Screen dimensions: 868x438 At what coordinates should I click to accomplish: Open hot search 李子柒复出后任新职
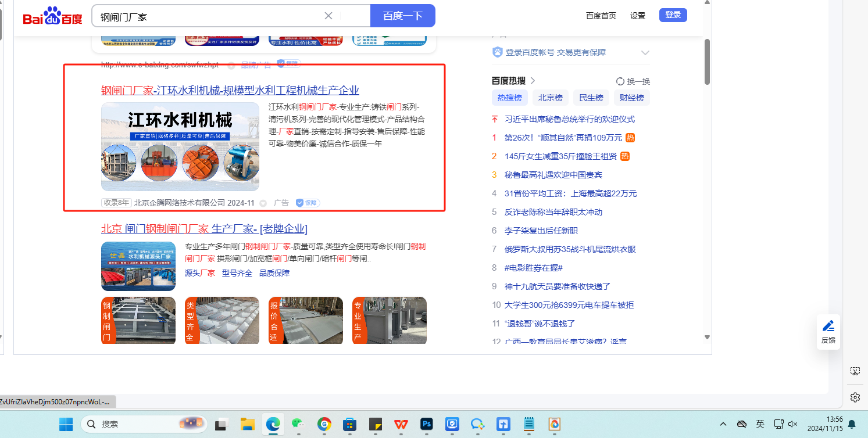tap(541, 231)
